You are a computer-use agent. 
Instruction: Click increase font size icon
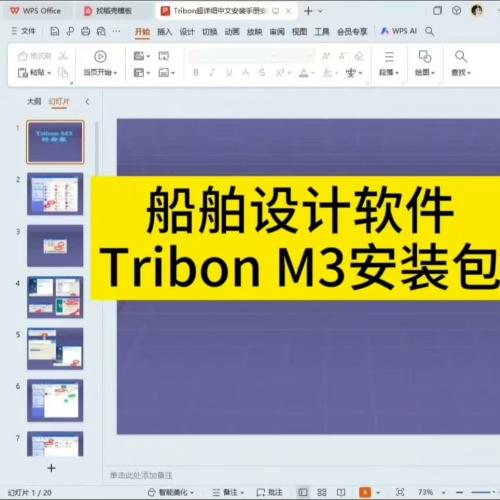(x=326, y=56)
